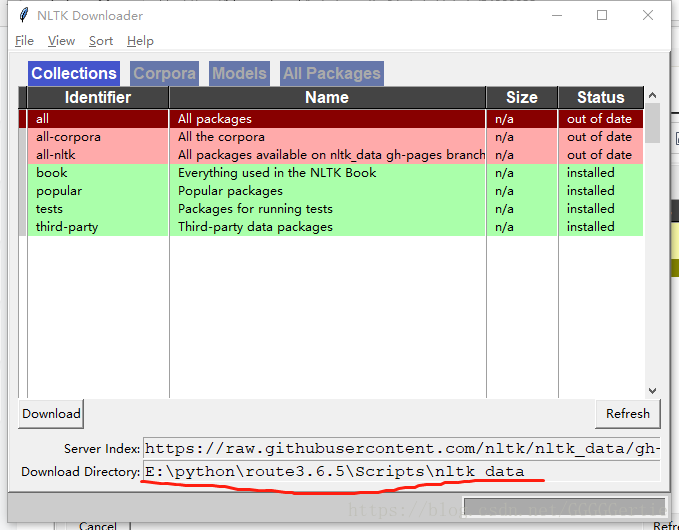Switch to the Collections tab
This screenshot has height=530, width=679.
[x=74, y=73]
